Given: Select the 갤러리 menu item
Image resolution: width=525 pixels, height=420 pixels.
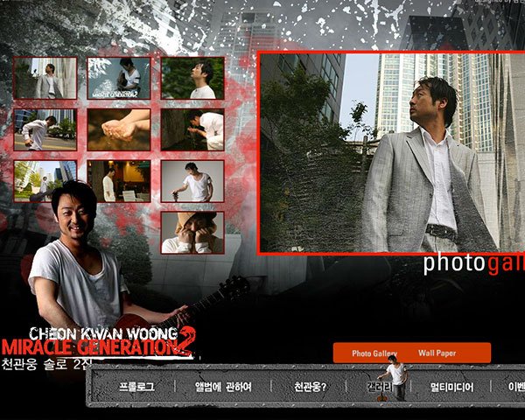Looking at the screenshot, I should click(x=380, y=386).
